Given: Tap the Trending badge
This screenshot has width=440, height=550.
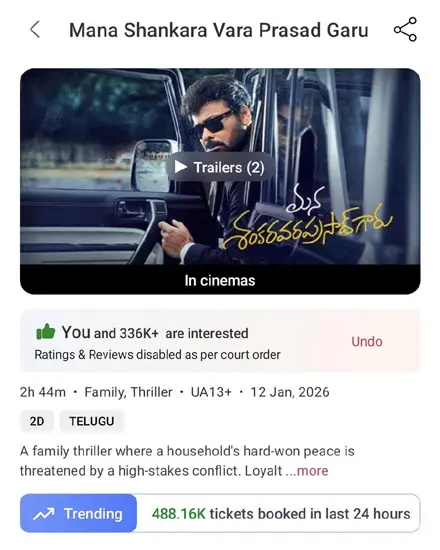Looking at the screenshot, I should (78, 513).
